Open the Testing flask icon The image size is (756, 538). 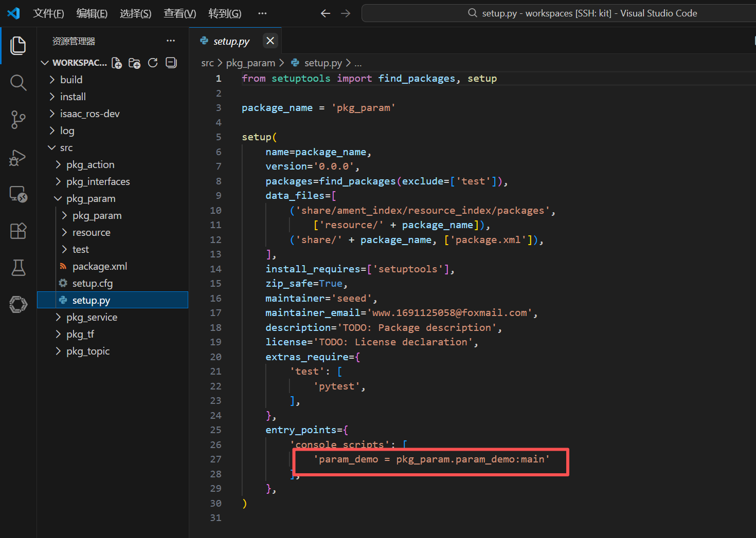[x=18, y=268]
